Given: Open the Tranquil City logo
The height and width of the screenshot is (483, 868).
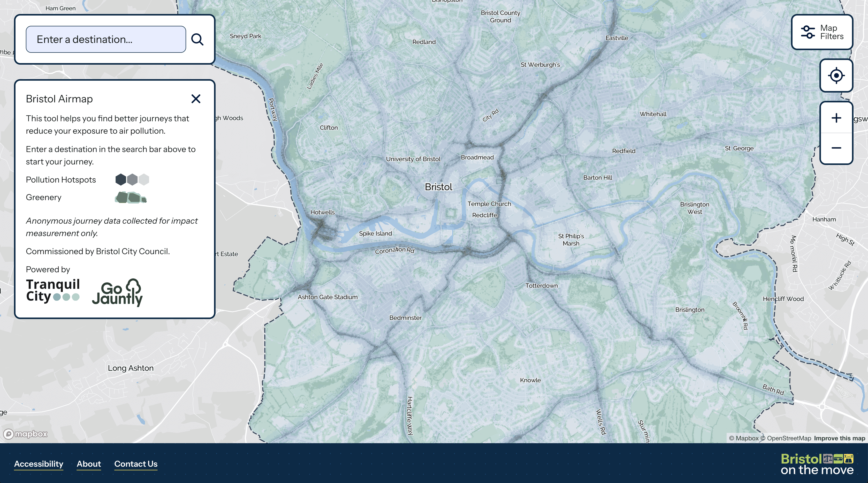Looking at the screenshot, I should 53,290.
